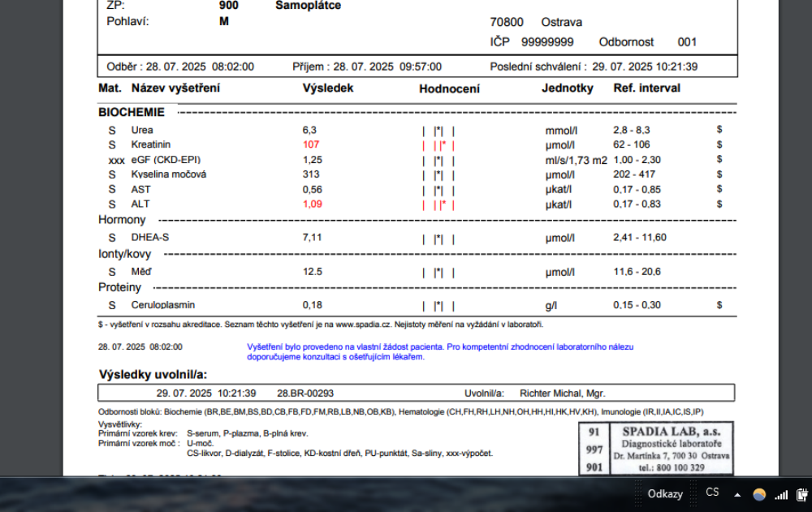The height and width of the screenshot is (512, 812).
Task: Click the red Kreatinin result 107
Action: pyautogui.click(x=311, y=144)
